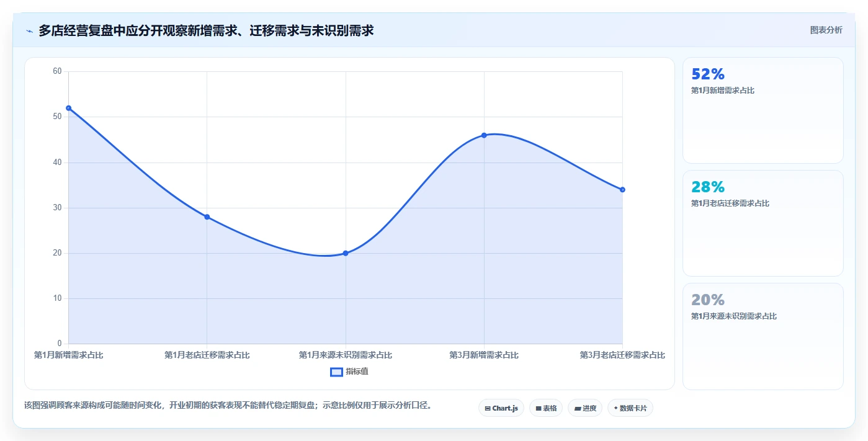Select the 数据卡片 tag chip
Screen dimensions: 868x441
630,408
